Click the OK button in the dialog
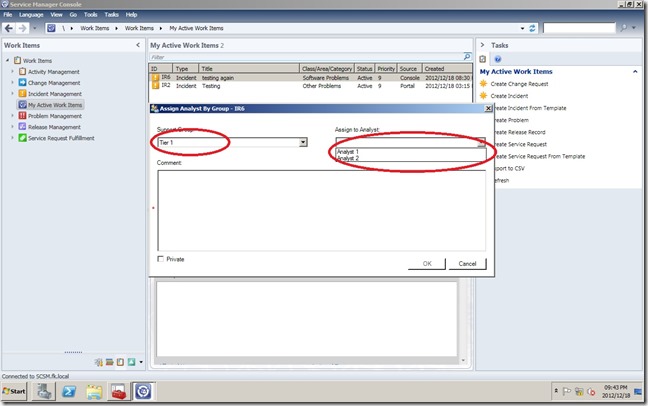The image size is (648, 406). pos(427,264)
